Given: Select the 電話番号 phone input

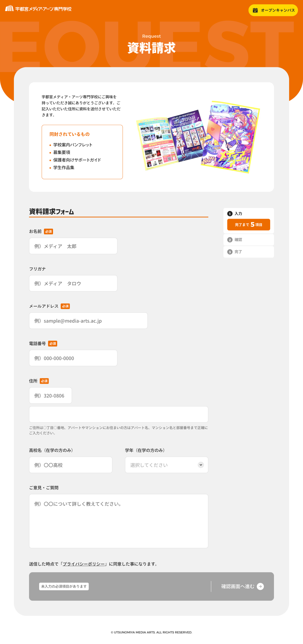Looking at the screenshot, I should pos(73,358).
